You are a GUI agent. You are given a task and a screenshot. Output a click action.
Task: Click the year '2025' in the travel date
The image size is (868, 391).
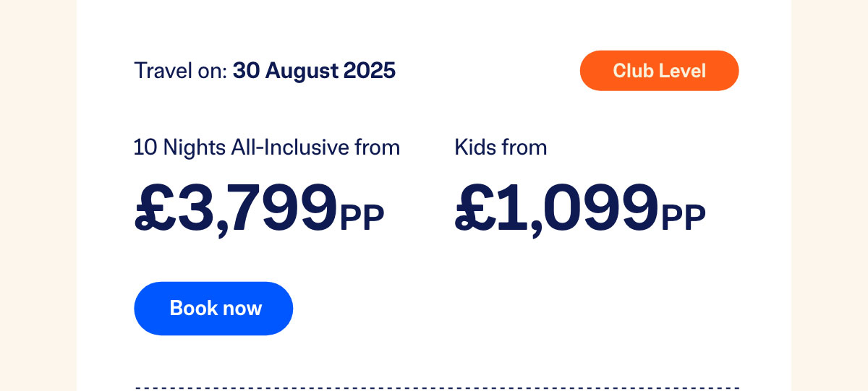[370, 71]
